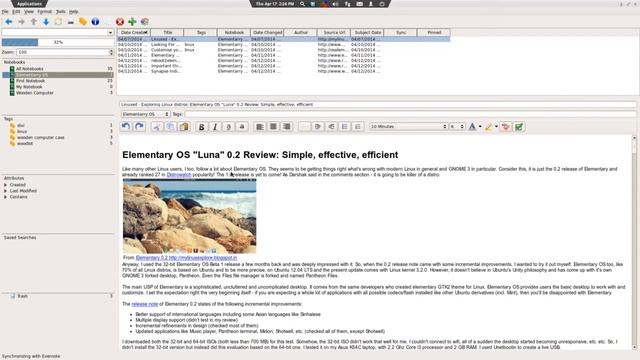Open font color dropdown arrow
640x360 pixels.
pyautogui.click(x=480, y=127)
